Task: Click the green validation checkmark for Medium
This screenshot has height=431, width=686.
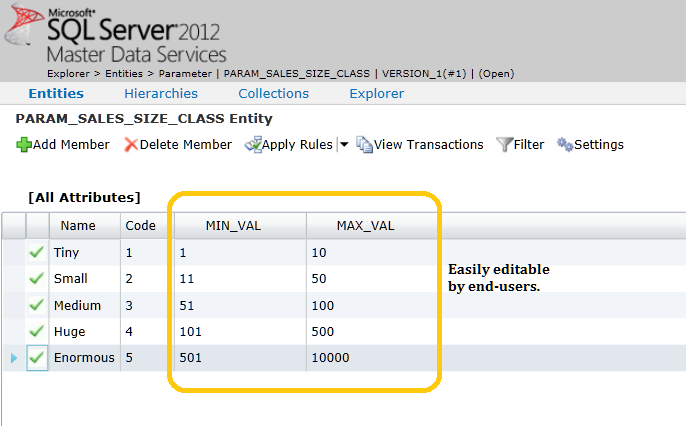Action: pos(37,305)
